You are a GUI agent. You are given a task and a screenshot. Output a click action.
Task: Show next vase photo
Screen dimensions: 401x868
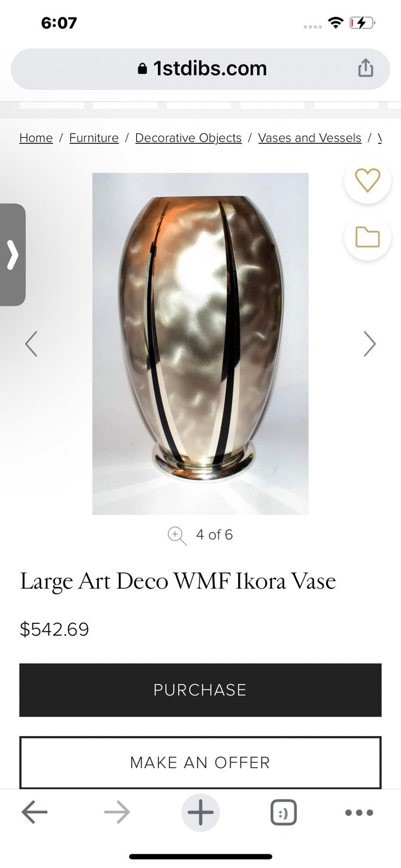370,344
